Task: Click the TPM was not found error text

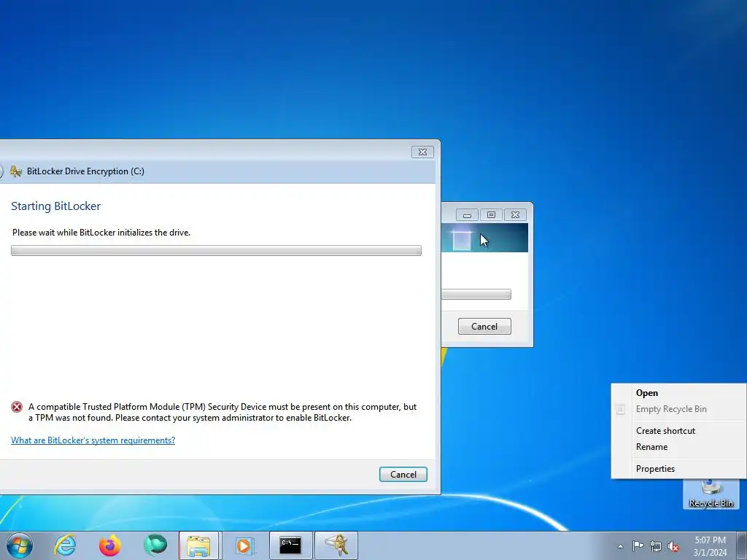Action: point(222,413)
